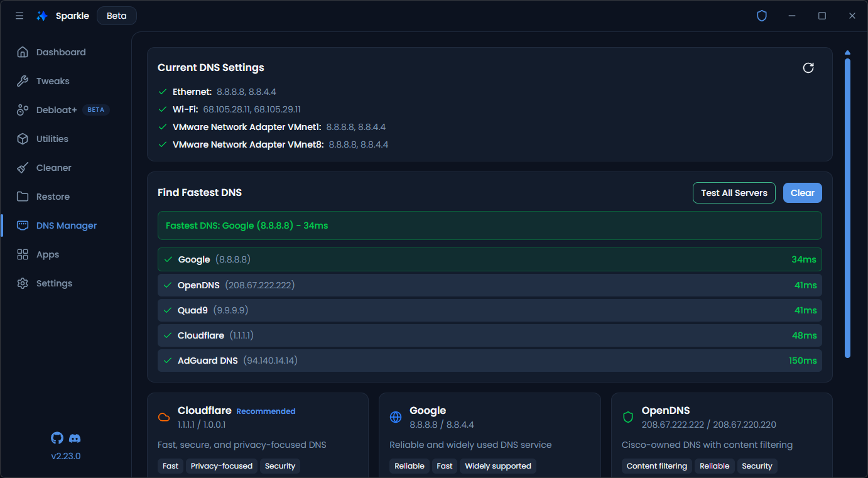Click the checkmark next to Ethernet
Viewport: 868px width, 478px height.
[163, 92]
